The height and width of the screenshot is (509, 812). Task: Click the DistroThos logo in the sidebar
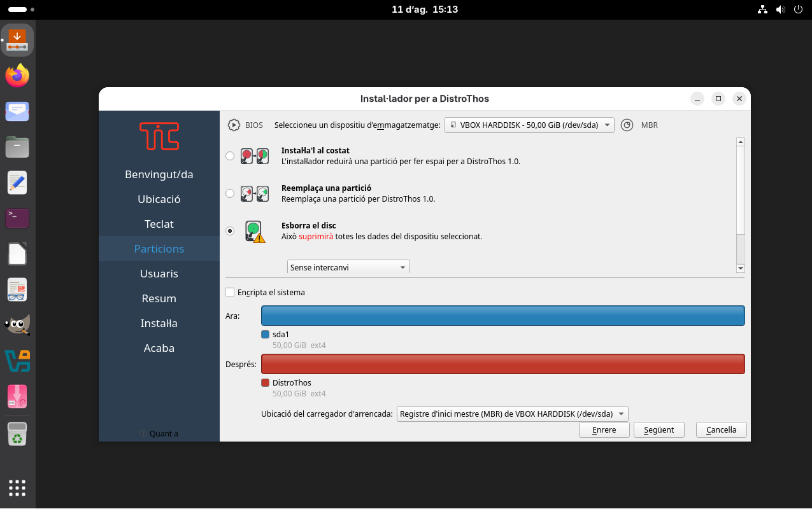pyautogui.click(x=159, y=136)
